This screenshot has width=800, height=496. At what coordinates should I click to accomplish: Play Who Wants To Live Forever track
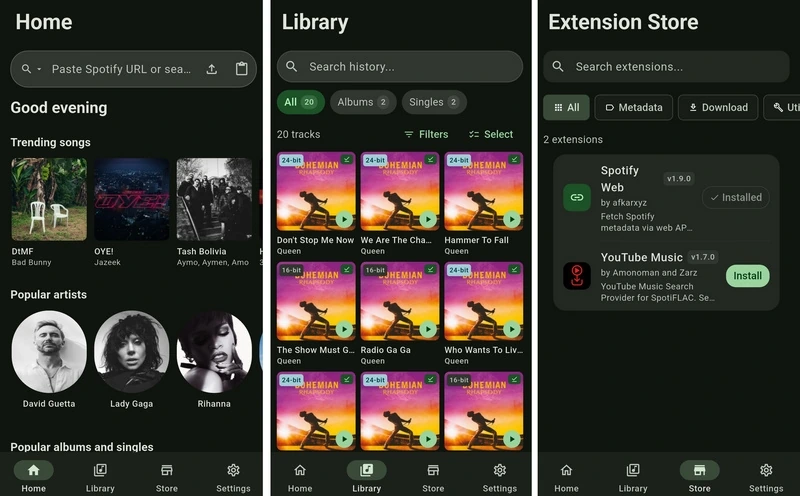512,329
